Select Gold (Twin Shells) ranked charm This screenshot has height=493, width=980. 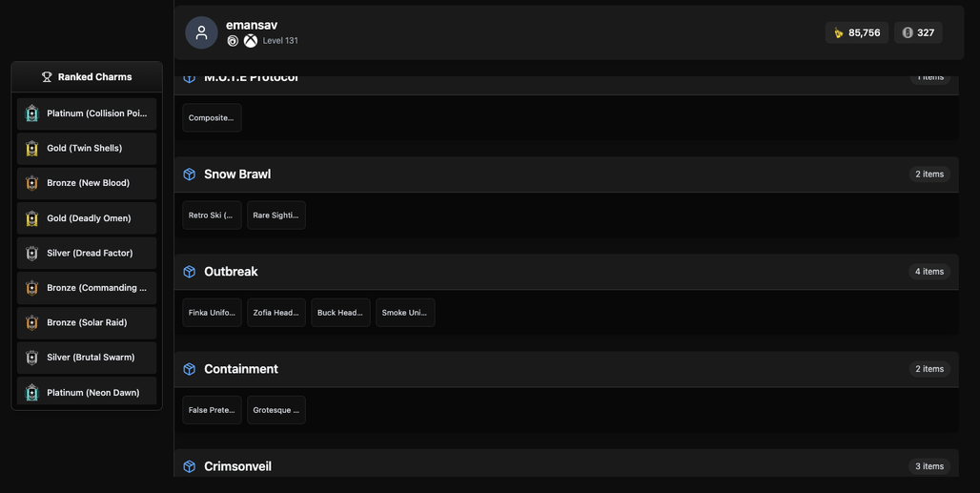87,149
